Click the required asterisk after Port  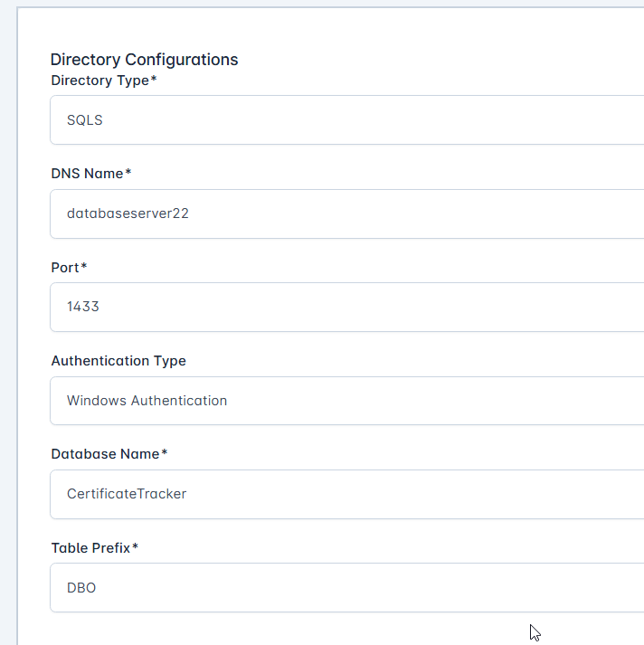(84, 266)
